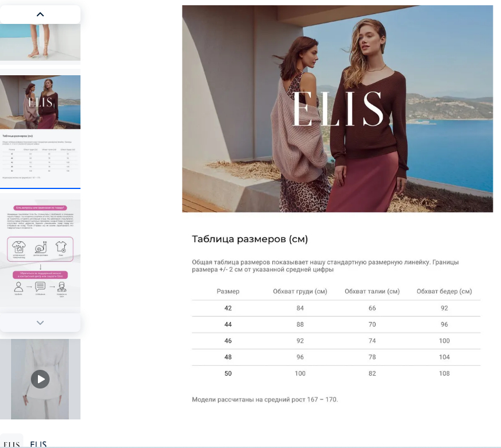Click waist value 66 in row 42
The width and height of the screenshot is (501, 448).
pos(372,308)
